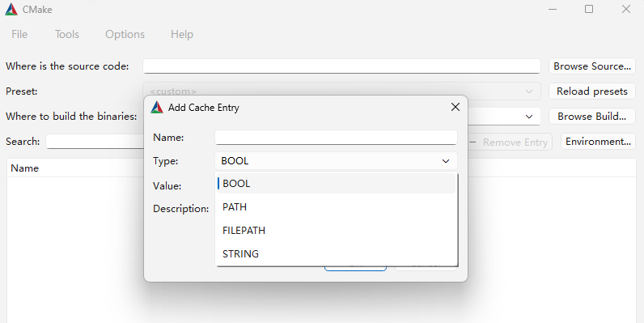Maximize the CMake window
644x323 pixels.
[x=589, y=9]
